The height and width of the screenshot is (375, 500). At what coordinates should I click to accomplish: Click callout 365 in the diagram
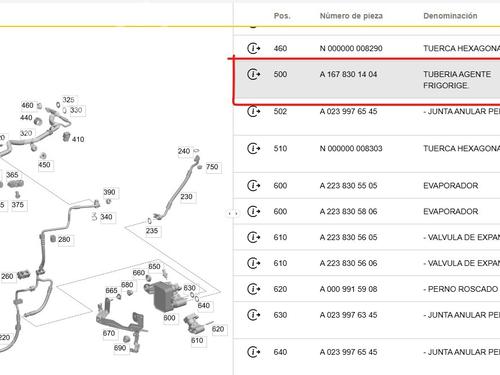coord(12,175)
